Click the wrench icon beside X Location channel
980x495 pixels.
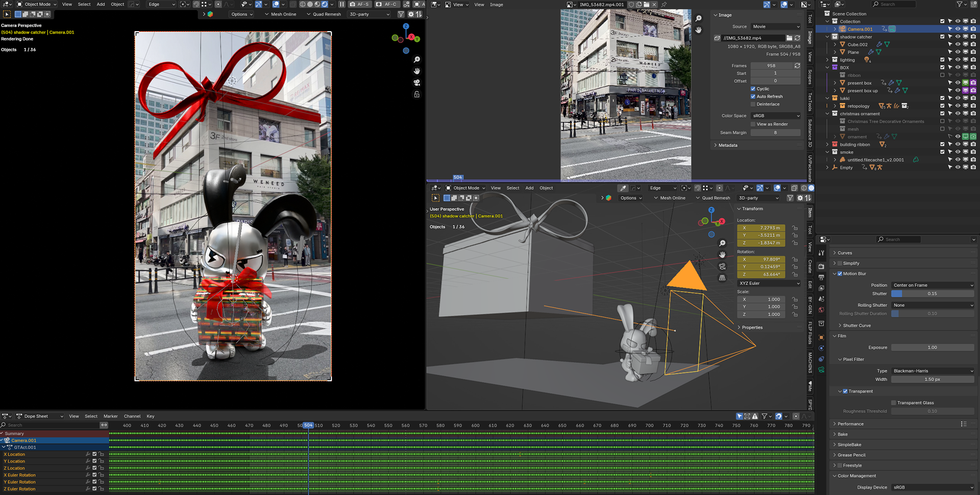point(88,454)
